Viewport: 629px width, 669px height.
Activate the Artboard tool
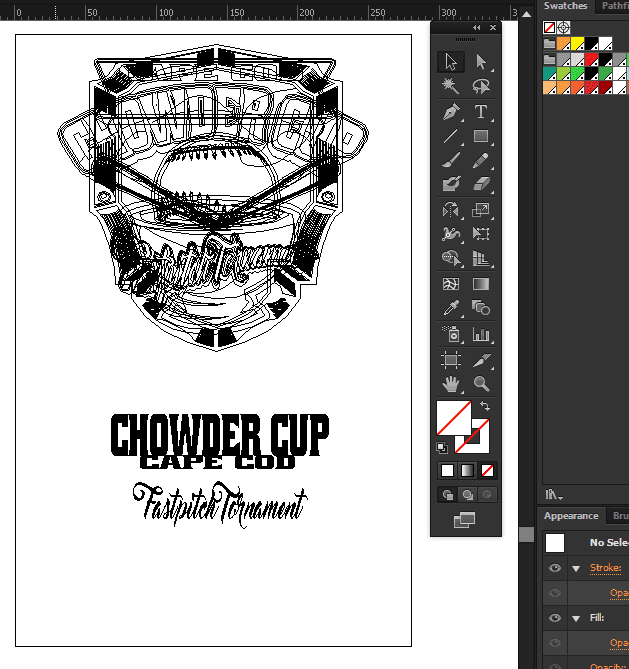pos(451,360)
